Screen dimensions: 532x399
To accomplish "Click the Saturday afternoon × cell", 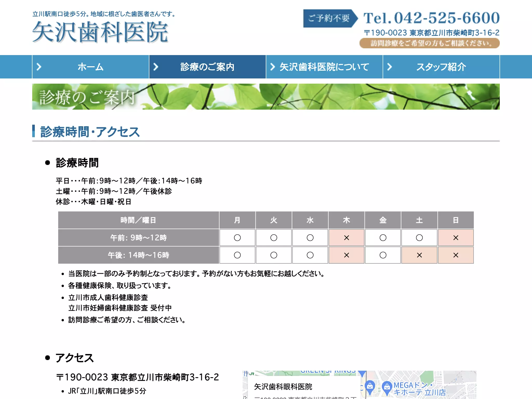I will (419, 255).
